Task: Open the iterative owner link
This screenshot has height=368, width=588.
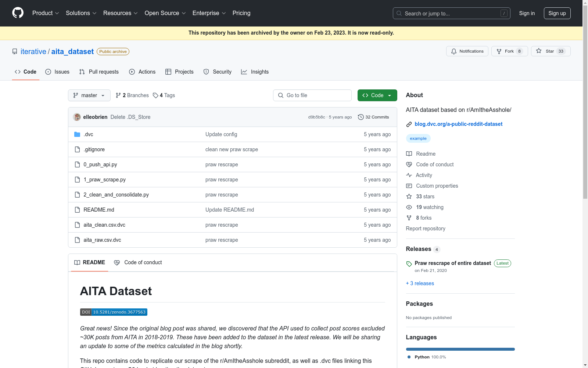Action: (33, 52)
